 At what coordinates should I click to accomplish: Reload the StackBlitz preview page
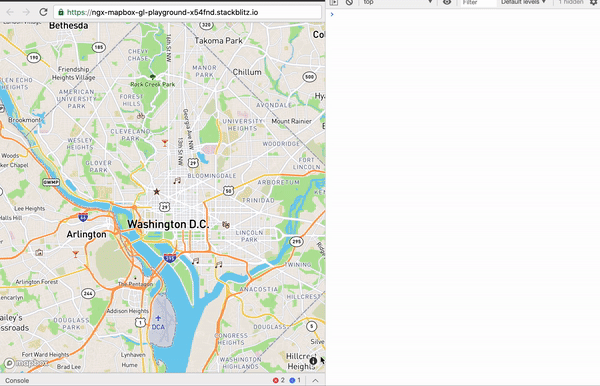click(43, 12)
